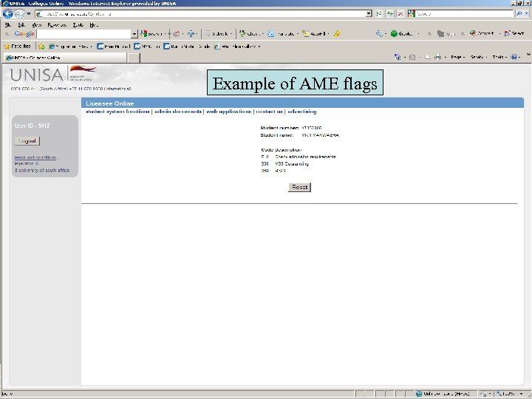This screenshot has height=399, width=532.
Task: Click the student system functions link
Action: [117, 112]
